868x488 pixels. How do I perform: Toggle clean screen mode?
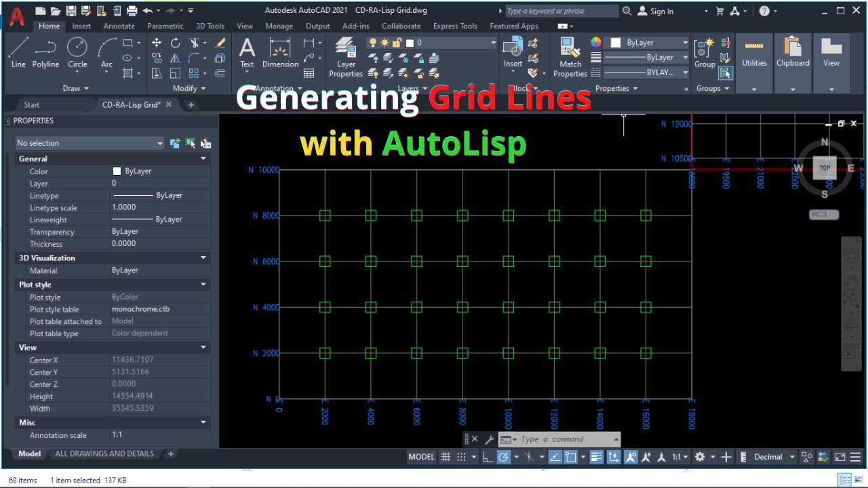(x=840, y=457)
